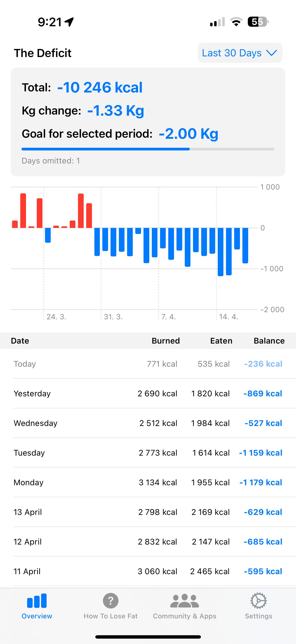Screen dimensions: 296x644
Task: Tap the Days omitted: 1 label
Action: (x=51, y=161)
